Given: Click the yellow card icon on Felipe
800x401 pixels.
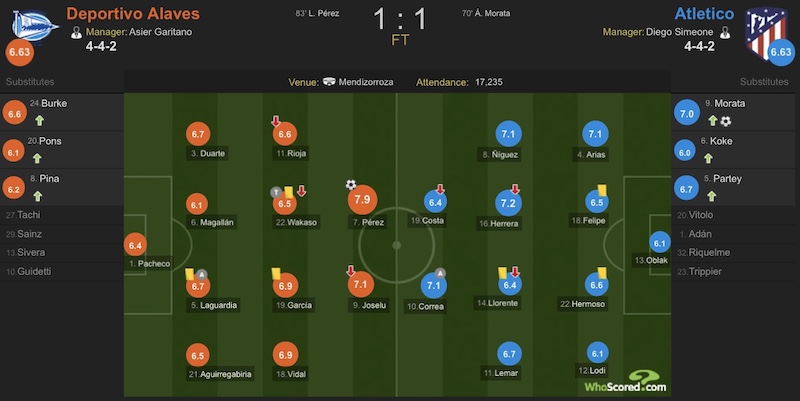Looking at the screenshot, I should (x=602, y=190).
